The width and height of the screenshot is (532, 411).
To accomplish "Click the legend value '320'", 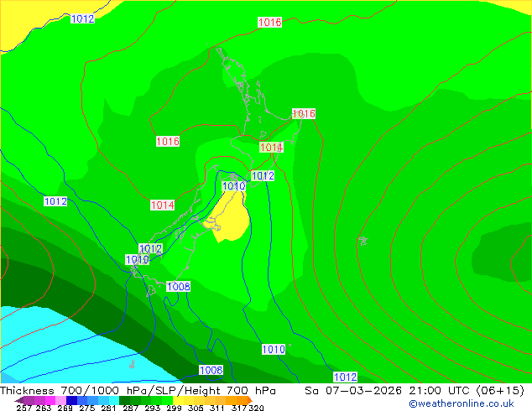I will tap(256, 408).
